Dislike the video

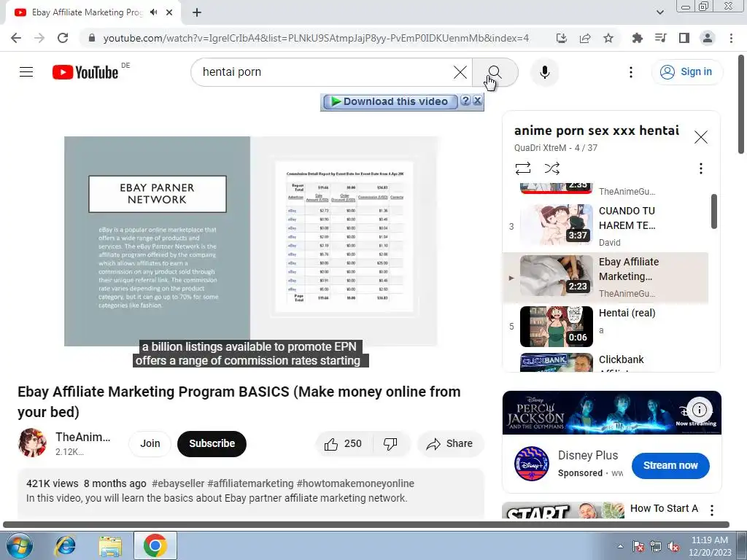[x=390, y=444]
